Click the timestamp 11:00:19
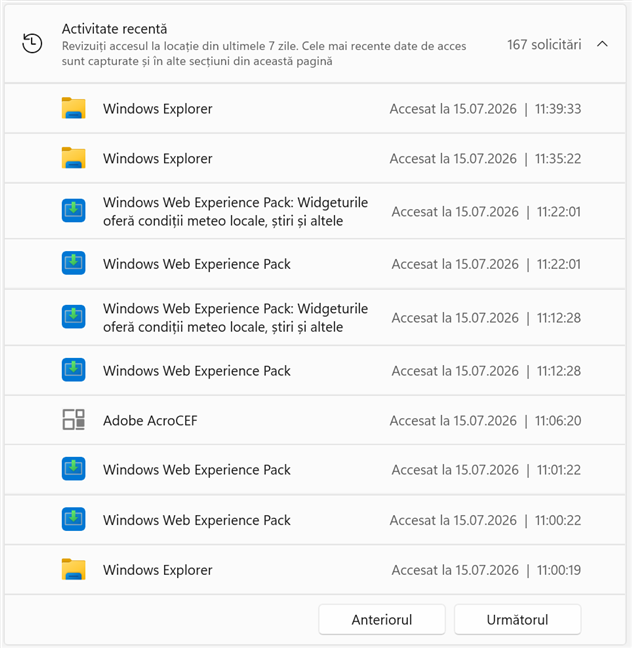The height and width of the screenshot is (648, 632). (559, 570)
